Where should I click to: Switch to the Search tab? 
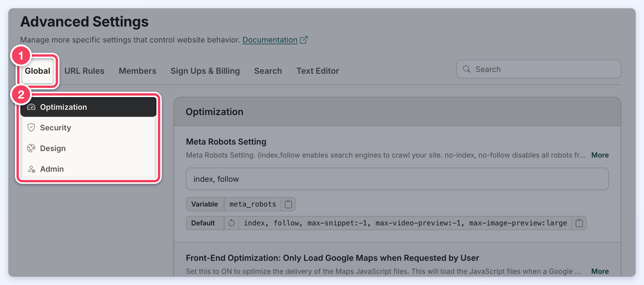[268, 71]
